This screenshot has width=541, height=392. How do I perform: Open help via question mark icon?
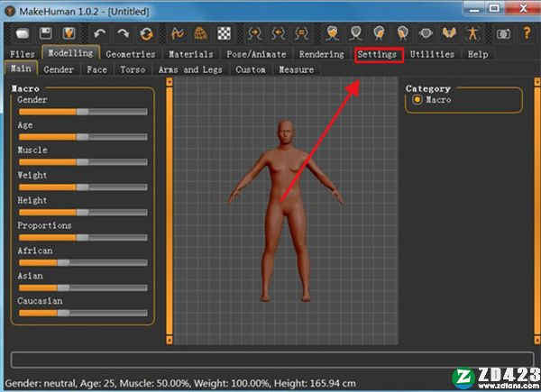click(527, 33)
